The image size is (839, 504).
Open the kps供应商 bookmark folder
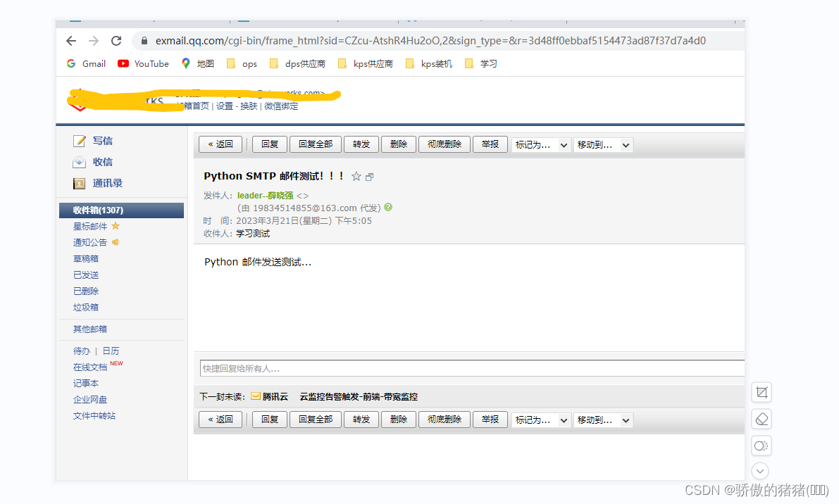coord(366,63)
